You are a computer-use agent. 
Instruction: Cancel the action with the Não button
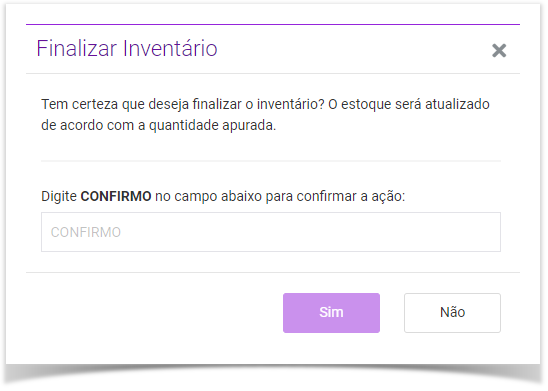tap(452, 313)
